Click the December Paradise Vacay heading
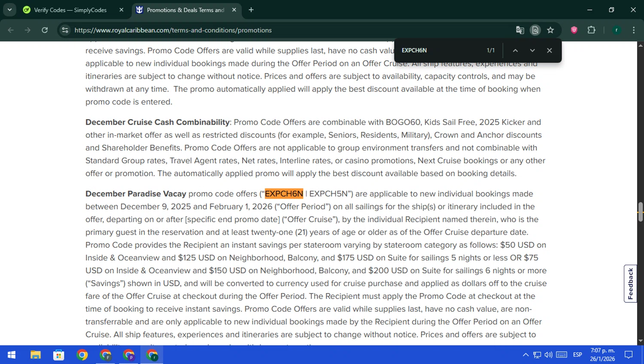The image size is (644, 364). pos(136,194)
